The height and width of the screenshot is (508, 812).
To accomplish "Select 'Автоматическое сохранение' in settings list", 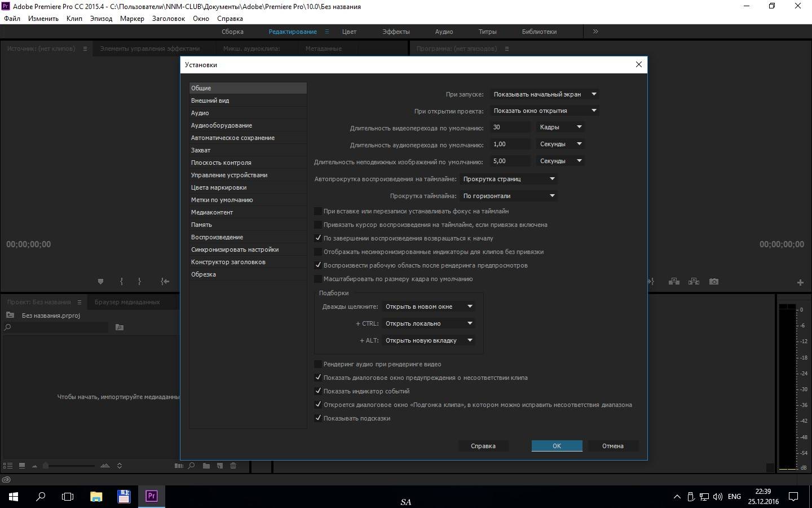I will 232,138.
